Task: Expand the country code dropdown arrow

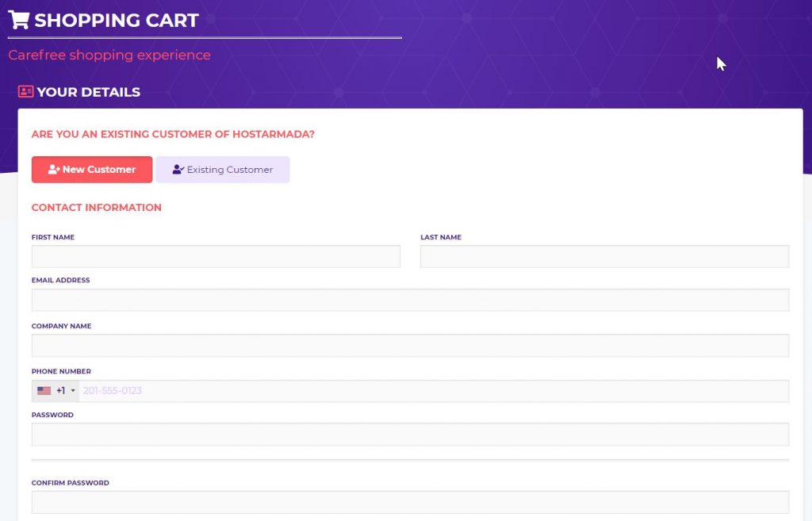Action: point(73,391)
